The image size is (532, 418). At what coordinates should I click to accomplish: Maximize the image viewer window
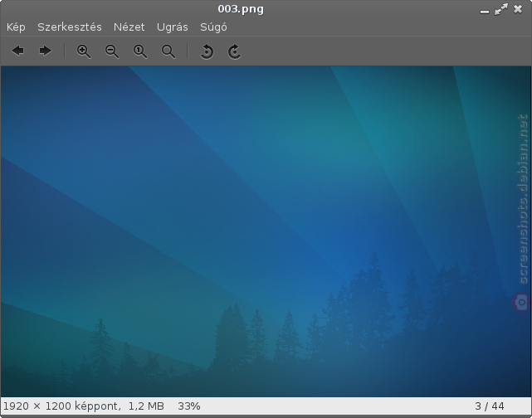(501, 9)
